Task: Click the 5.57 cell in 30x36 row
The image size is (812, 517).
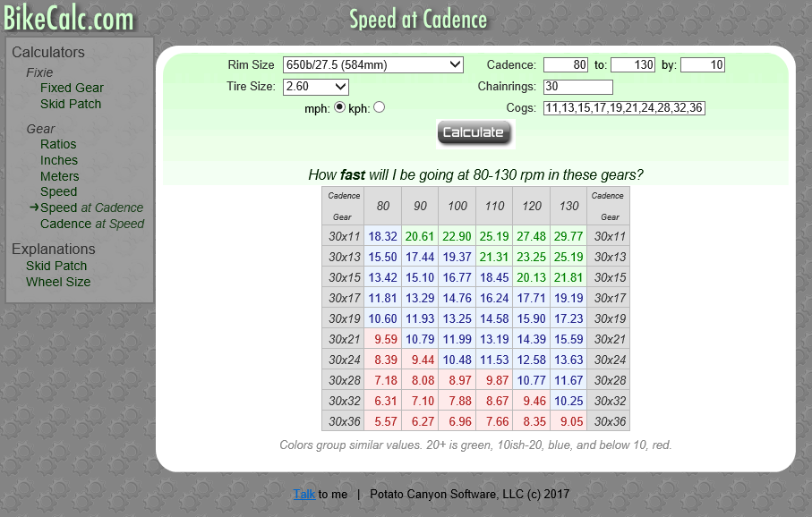Action: pyautogui.click(x=382, y=422)
